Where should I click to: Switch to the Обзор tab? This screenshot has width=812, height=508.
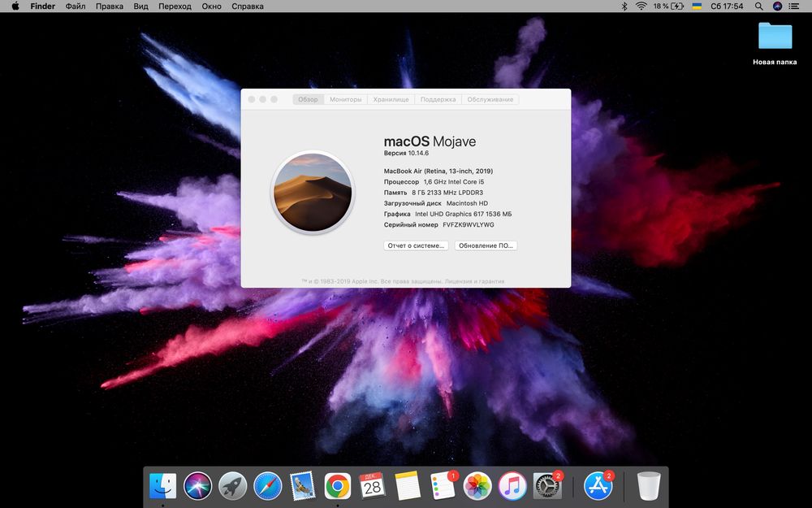(x=308, y=99)
